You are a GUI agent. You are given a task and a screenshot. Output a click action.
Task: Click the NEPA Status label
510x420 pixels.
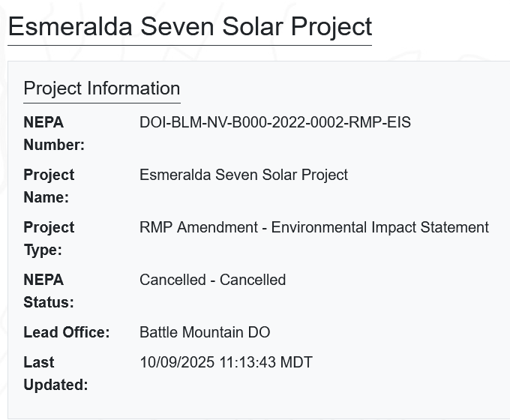pyautogui.click(x=49, y=291)
